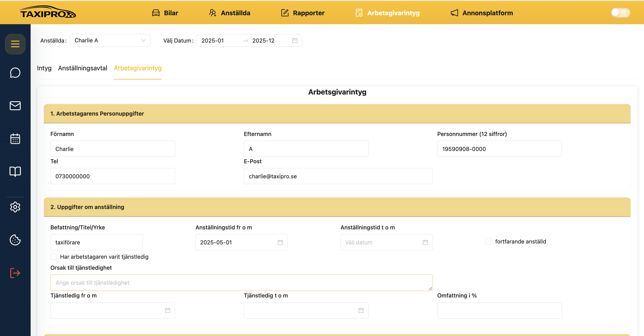644x336 pixels.
Task: Click the cookie icon in sidebar
Action: (15, 240)
